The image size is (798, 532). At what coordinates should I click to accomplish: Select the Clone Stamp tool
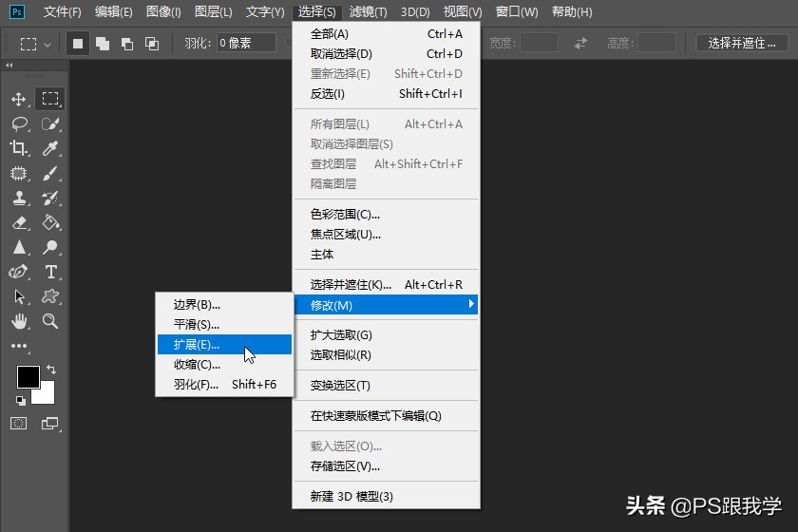pos(19,198)
